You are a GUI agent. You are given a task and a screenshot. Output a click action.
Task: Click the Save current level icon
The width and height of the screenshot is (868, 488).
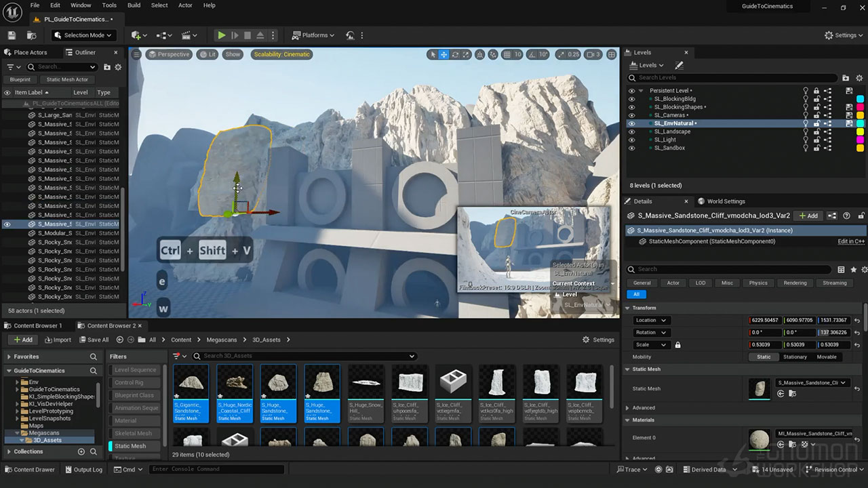12,35
